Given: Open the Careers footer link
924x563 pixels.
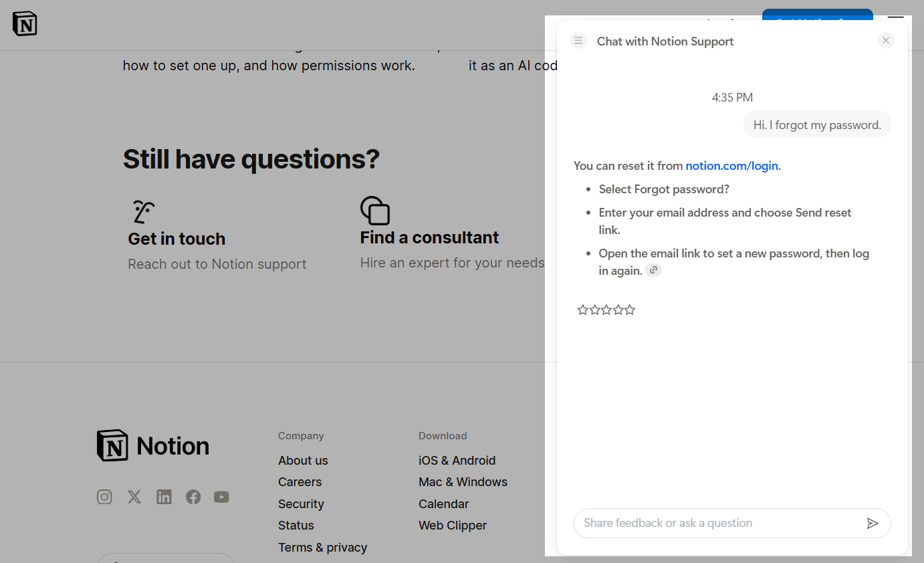Looking at the screenshot, I should 300,482.
